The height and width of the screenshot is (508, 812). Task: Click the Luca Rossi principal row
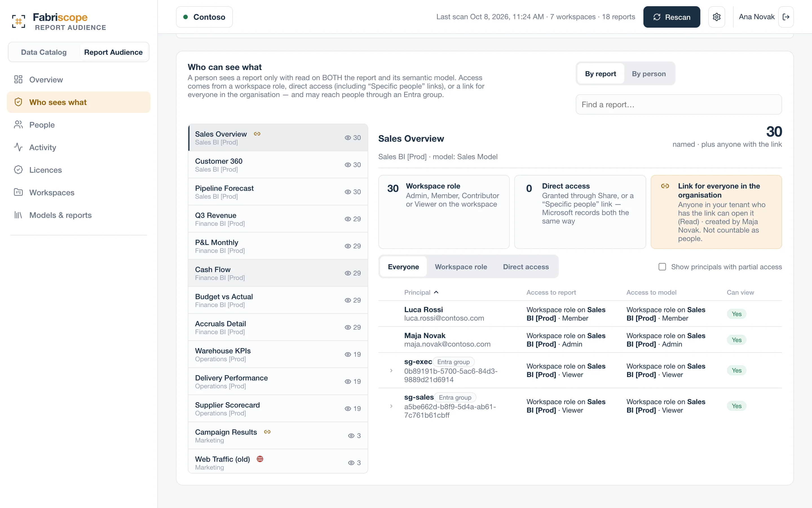580,314
